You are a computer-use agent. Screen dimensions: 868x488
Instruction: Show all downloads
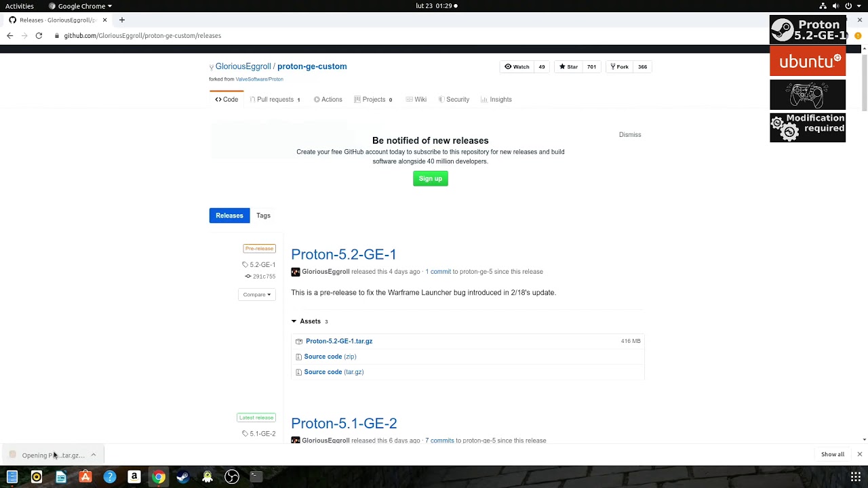pos(833,454)
